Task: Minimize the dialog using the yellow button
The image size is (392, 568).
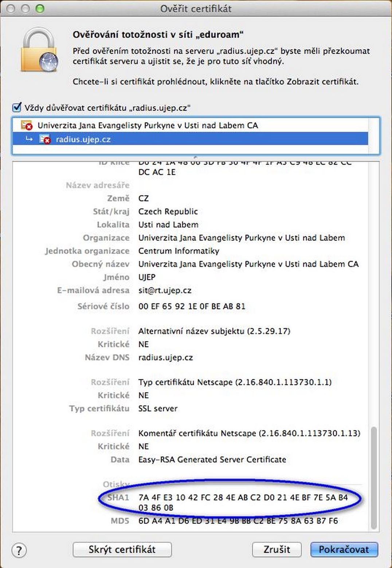Action: tap(26, 8)
